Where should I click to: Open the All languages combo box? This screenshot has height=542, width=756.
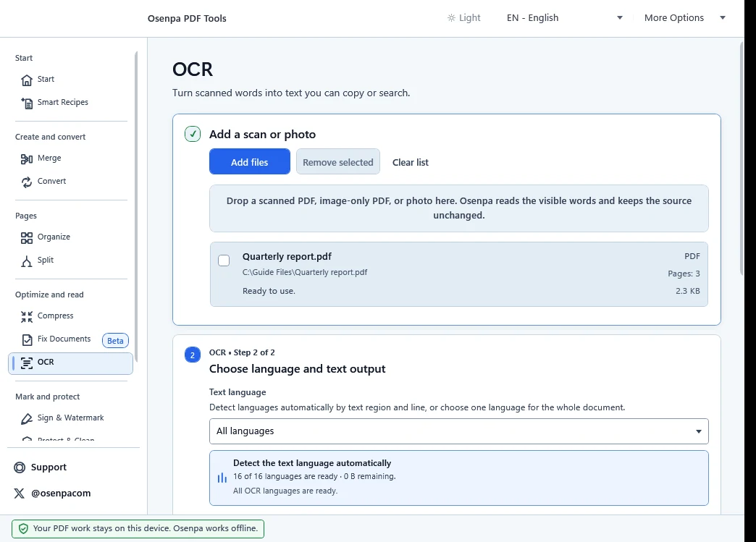click(x=459, y=431)
